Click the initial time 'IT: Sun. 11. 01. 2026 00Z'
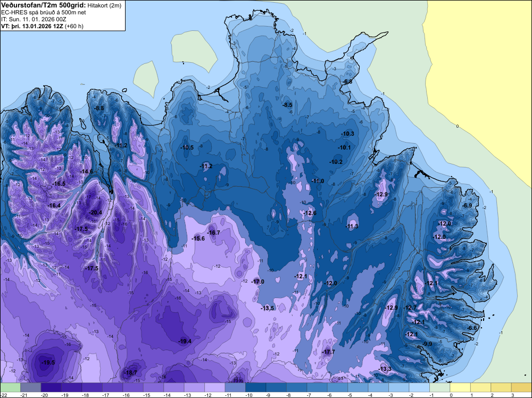 click(34, 19)
